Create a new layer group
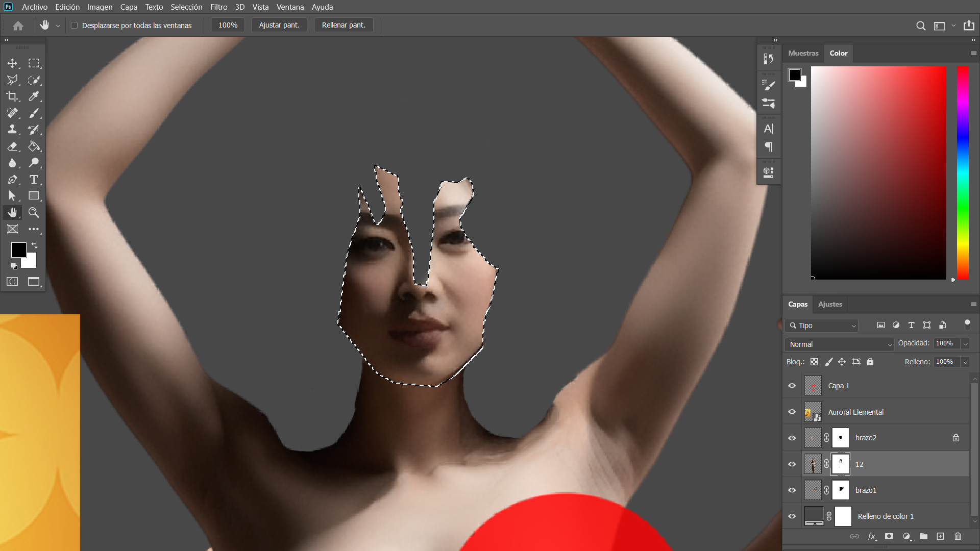980x551 pixels. tap(923, 536)
